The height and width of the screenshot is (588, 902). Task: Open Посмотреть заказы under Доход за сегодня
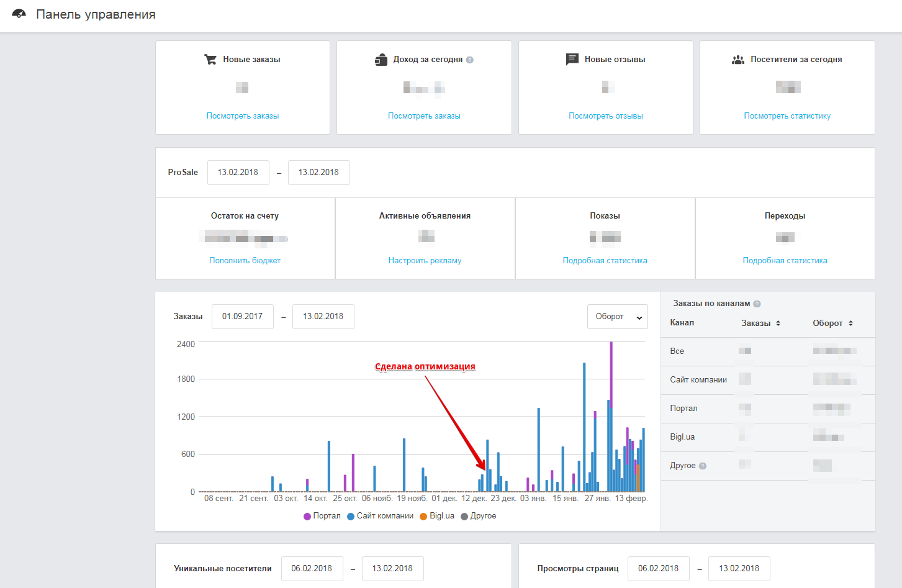[x=424, y=116]
